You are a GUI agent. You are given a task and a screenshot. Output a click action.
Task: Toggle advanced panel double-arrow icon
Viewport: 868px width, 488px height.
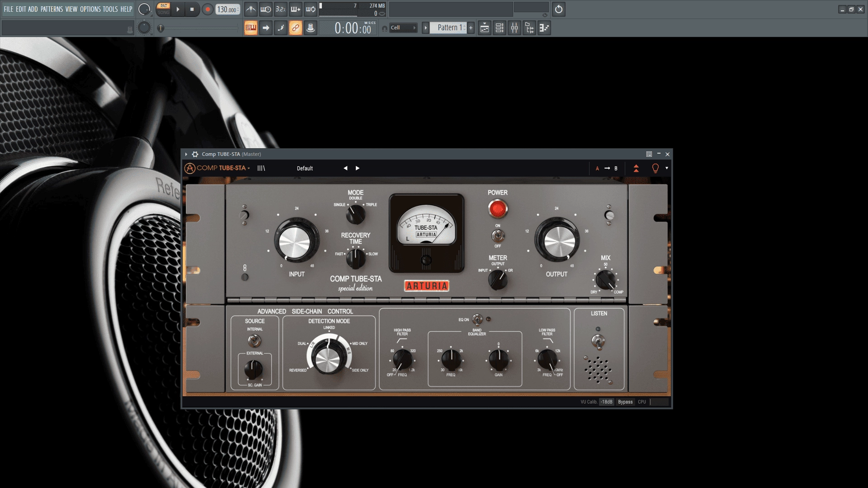point(636,169)
